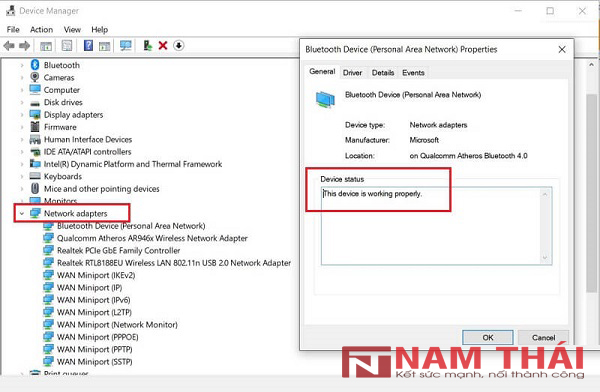Click the Display adapters icon
Viewport: 600px width, 392px height.
click(x=35, y=114)
